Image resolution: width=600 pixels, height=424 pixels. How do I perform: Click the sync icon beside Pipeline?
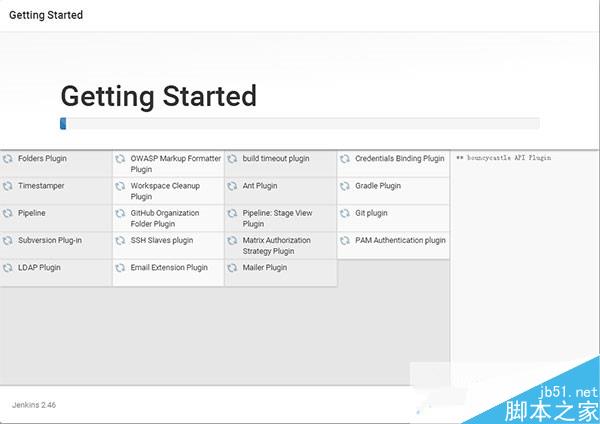pos(8,213)
